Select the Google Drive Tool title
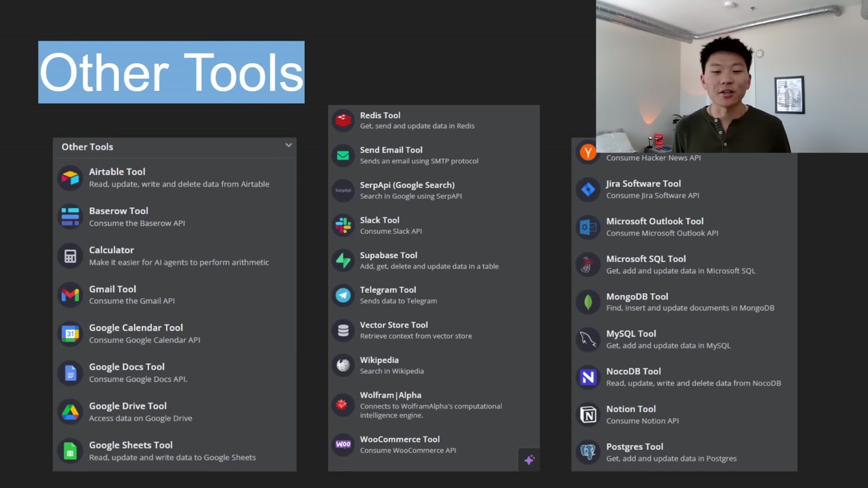 (x=128, y=406)
